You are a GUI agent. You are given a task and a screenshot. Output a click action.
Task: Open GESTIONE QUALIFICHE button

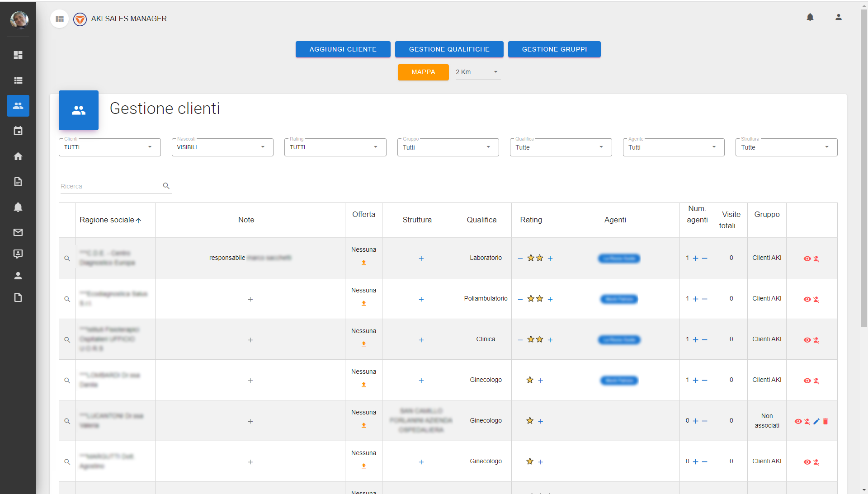pos(449,49)
